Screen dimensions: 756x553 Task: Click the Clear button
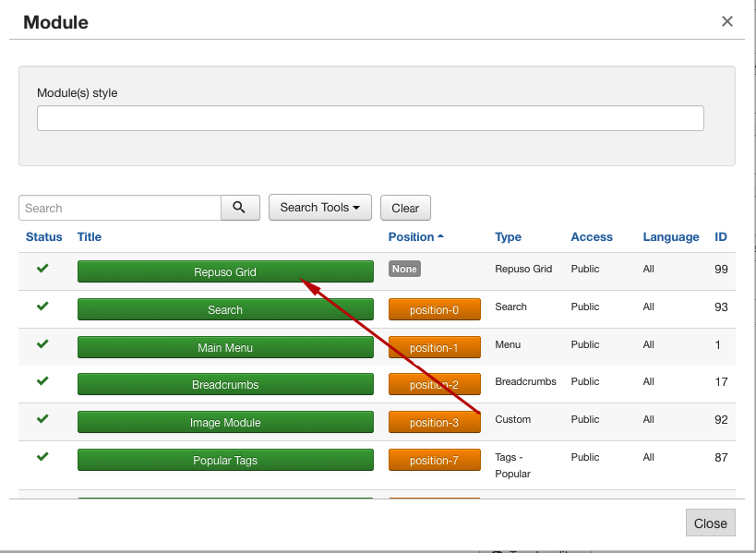(405, 208)
